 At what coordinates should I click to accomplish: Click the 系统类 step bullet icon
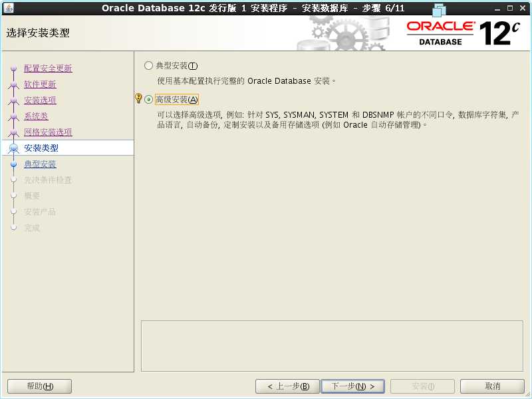(13, 116)
